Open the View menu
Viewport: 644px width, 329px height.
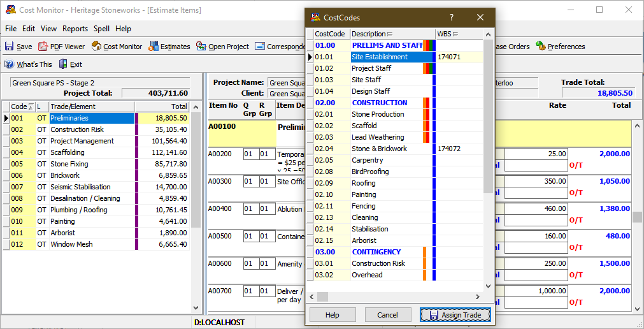(48, 29)
